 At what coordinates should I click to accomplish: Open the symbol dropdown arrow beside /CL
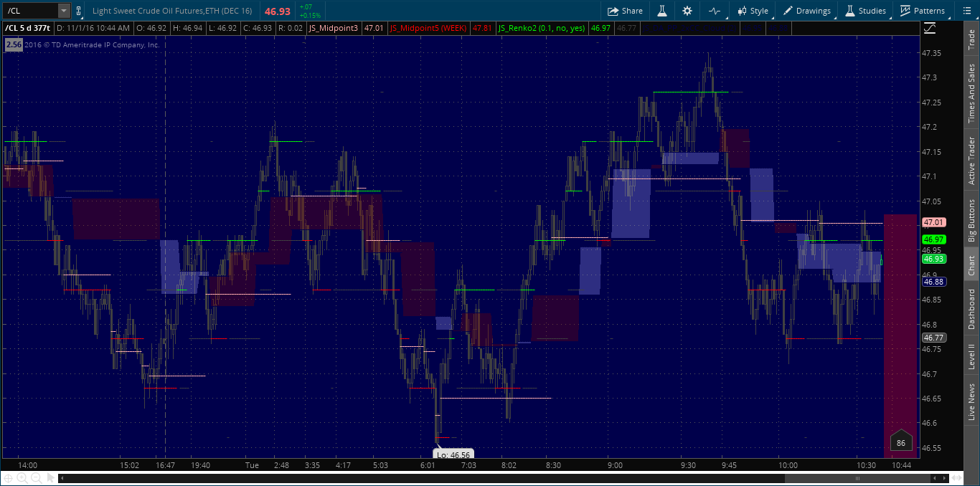(x=64, y=11)
